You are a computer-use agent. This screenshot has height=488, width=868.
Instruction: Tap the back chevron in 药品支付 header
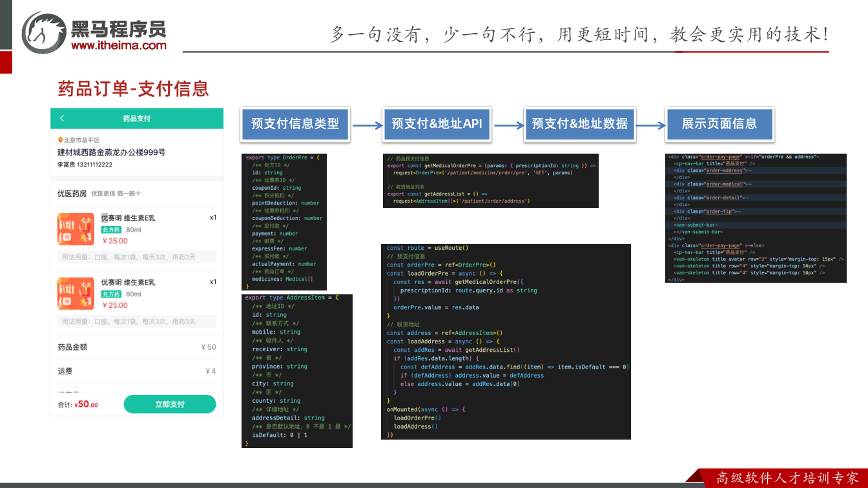[62, 119]
